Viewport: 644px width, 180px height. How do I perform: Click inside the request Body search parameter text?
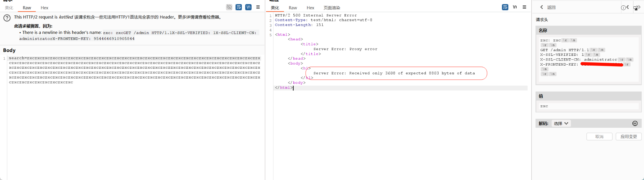click(x=135, y=70)
